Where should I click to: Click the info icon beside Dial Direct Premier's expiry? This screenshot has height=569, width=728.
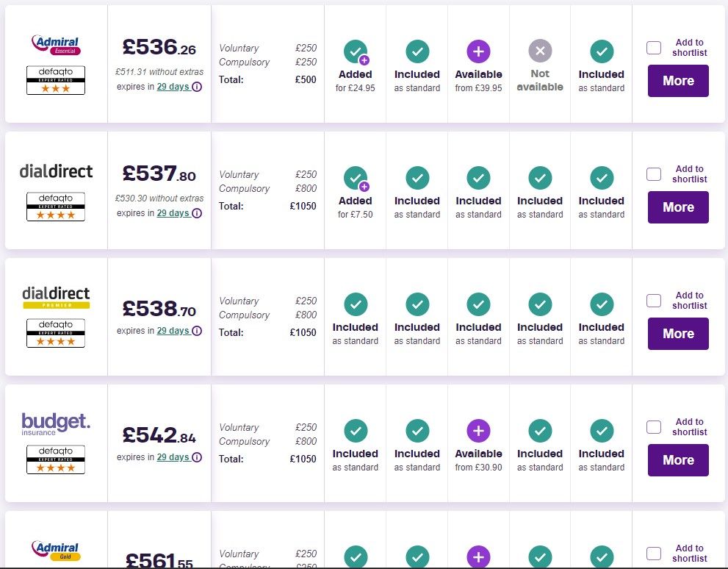197,331
